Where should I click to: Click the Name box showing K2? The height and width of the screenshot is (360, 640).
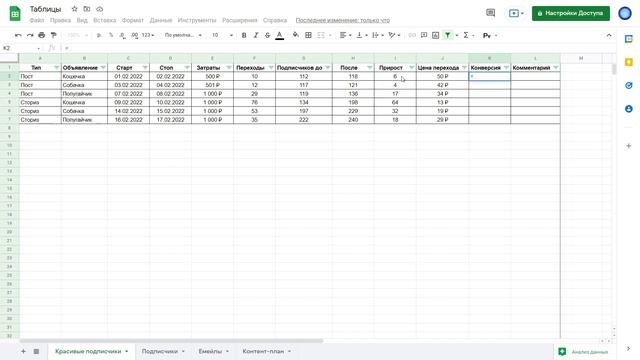coord(21,48)
